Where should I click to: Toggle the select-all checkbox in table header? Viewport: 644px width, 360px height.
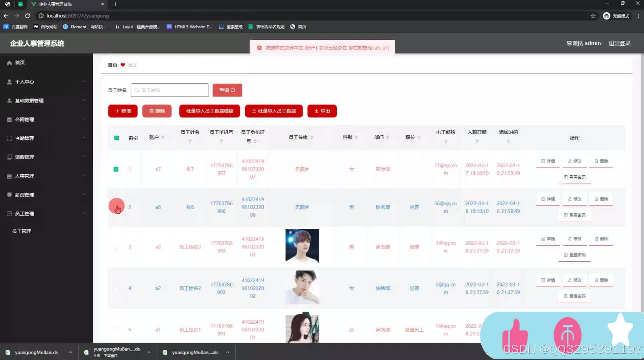point(116,137)
